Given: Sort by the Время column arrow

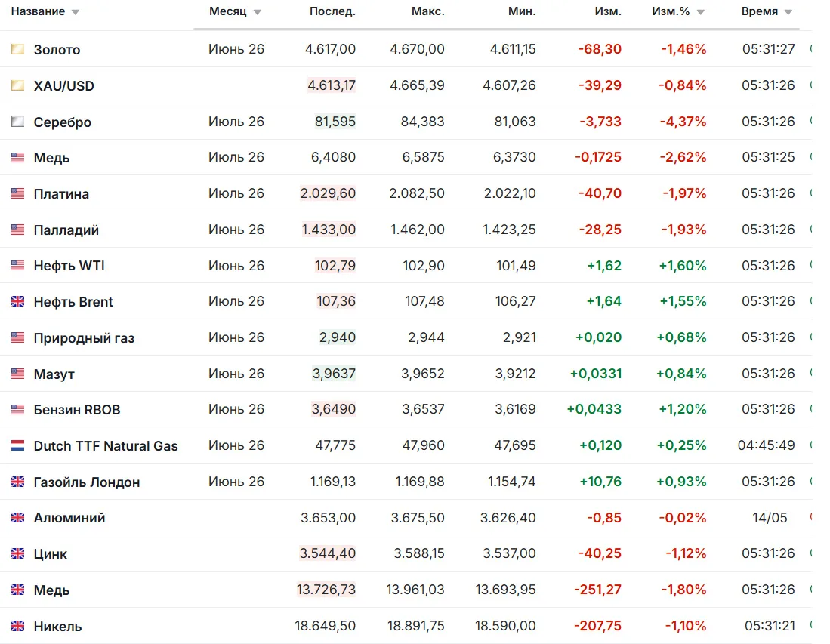Looking at the screenshot, I should click(x=788, y=12).
